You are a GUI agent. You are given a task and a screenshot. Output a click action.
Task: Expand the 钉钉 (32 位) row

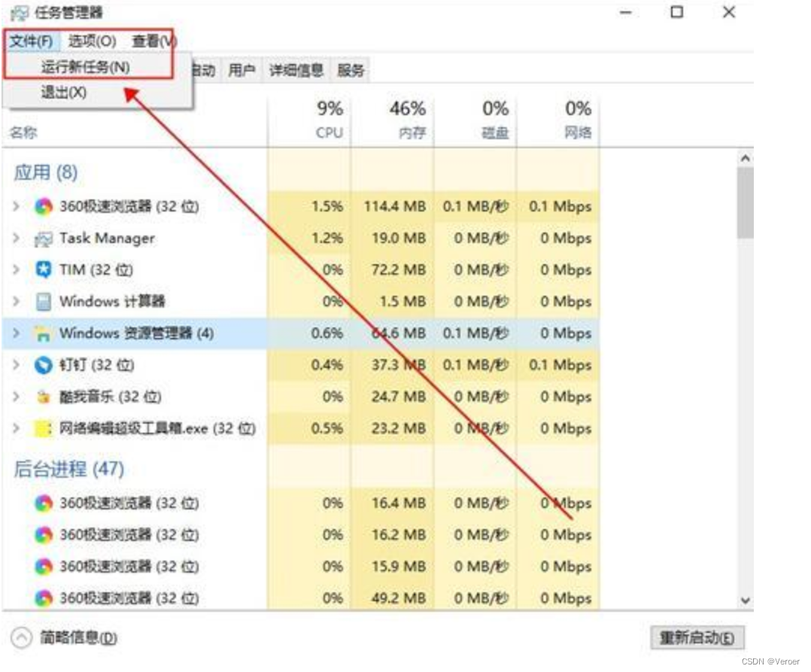click(16, 365)
